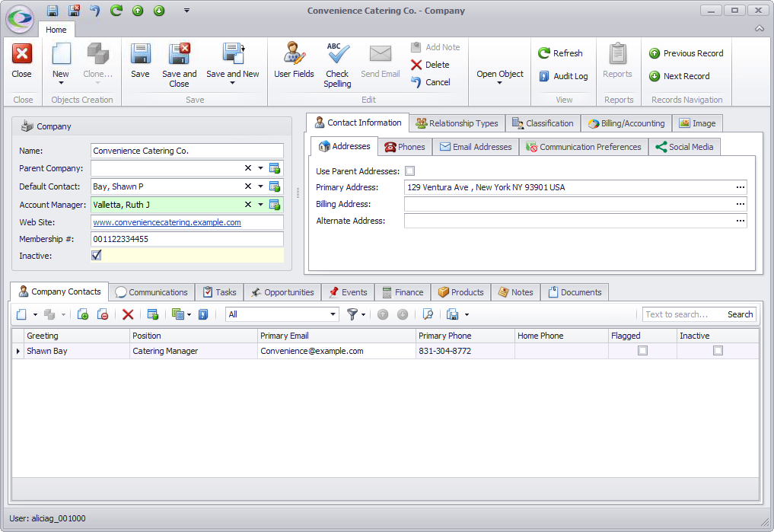Click the new contact icon in grid toolbar

[22, 314]
